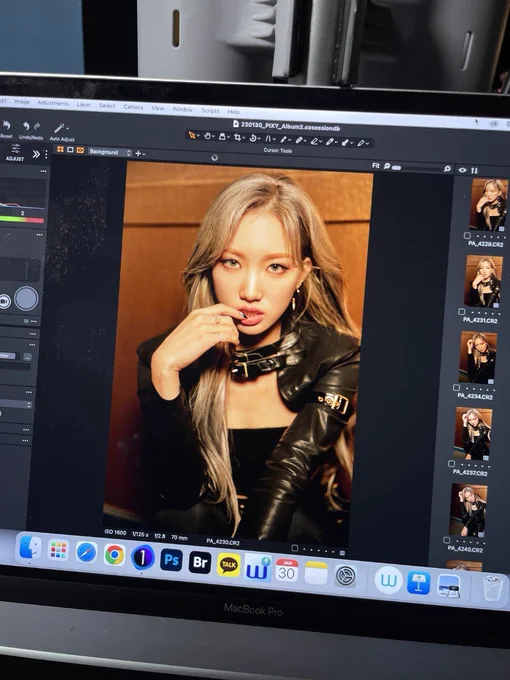Screen dimensions: 510x680
Task: Select the Pan hand cursor tool
Action: click(207, 136)
